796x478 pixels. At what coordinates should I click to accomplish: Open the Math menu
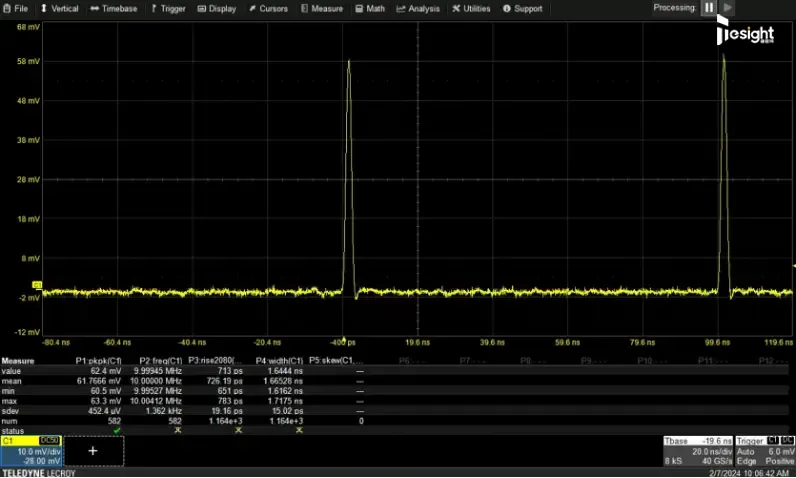370,9
